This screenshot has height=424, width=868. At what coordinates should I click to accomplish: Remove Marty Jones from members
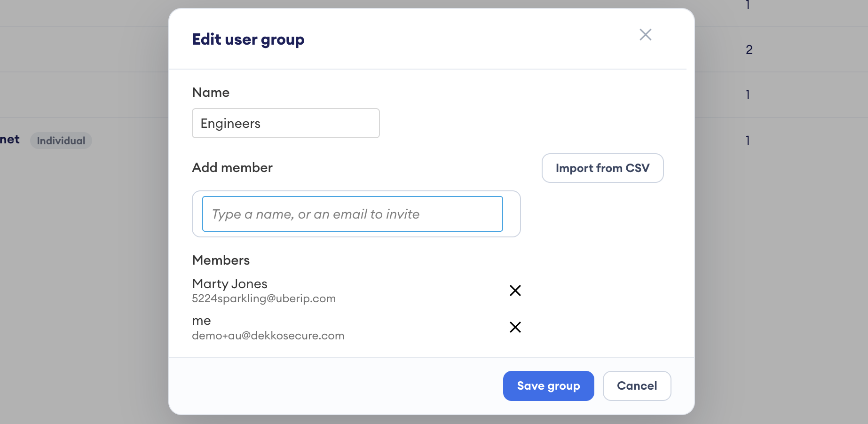coord(515,291)
